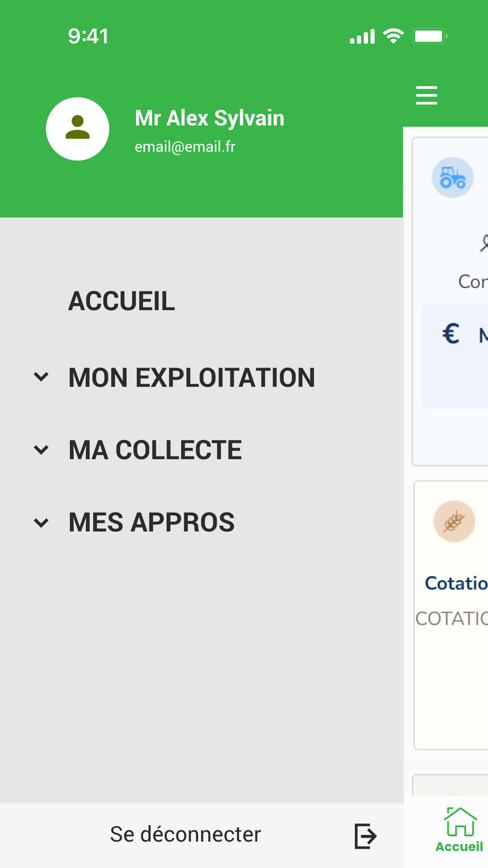The width and height of the screenshot is (488, 868).
Task: Click the hamburger menu icon
Action: pyautogui.click(x=427, y=95)
